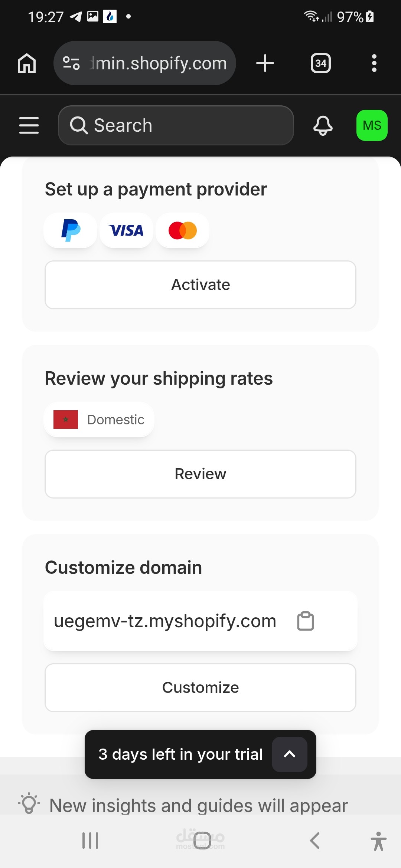
Task: Select the Domestic shipping chip
Action: [x=99, y=420]
